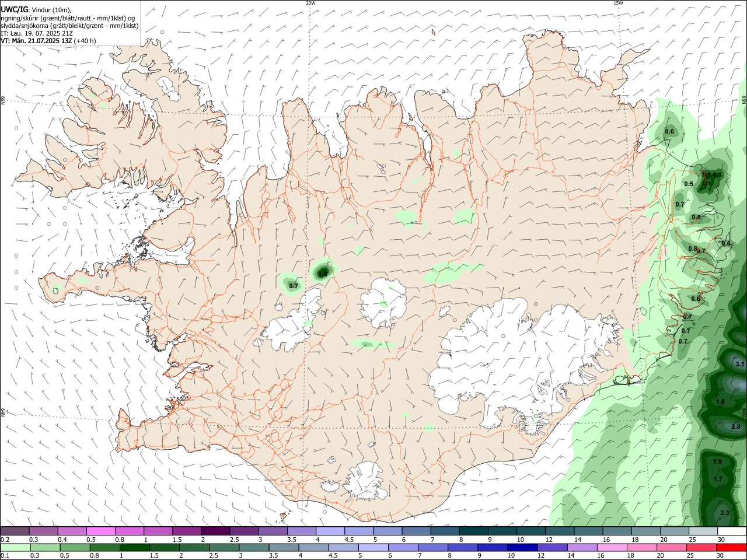
Task: Click the Mýrdalsjökull glacier near south coast
Action: [x=366, y=481]
